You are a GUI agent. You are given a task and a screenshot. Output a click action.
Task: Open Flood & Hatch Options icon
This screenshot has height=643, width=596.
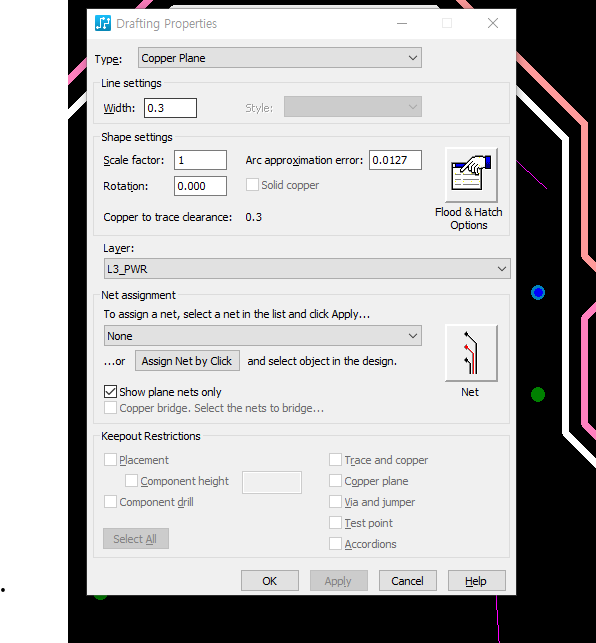click(471, 175)
